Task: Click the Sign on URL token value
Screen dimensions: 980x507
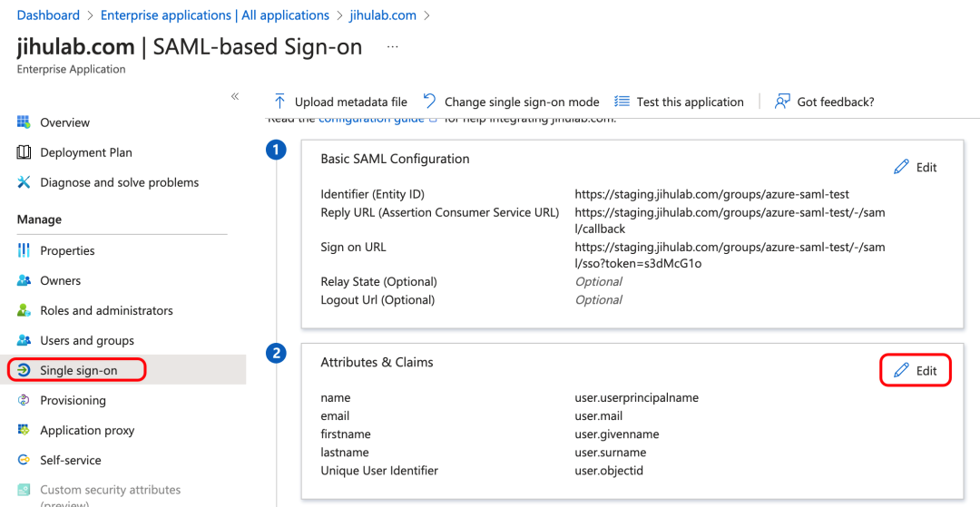Action: click(x=730, y=256)
